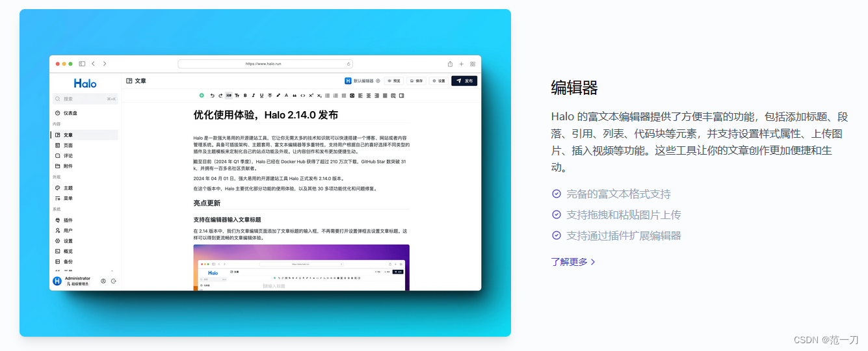Toggle underline formatting
The image size is (868, 351).
coord(261,96)
